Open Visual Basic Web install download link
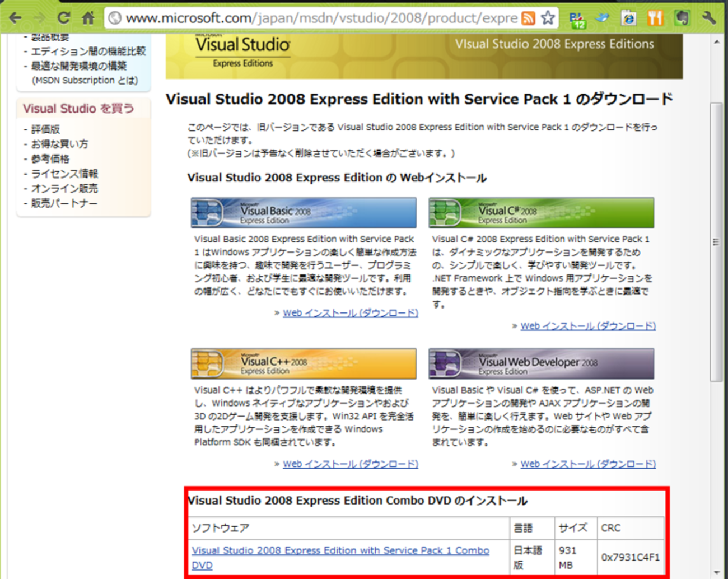The height and width of the screenshot is (579, 728). tap(351, 313)
